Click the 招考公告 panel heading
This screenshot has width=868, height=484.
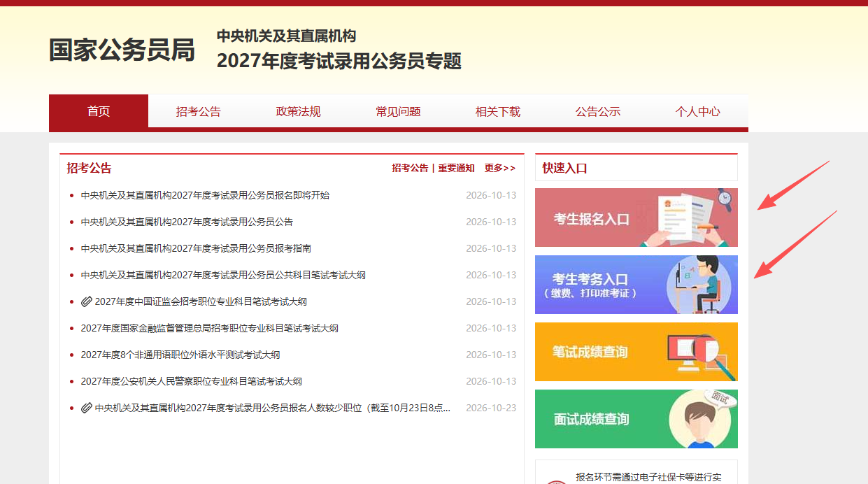click(89, 168)
